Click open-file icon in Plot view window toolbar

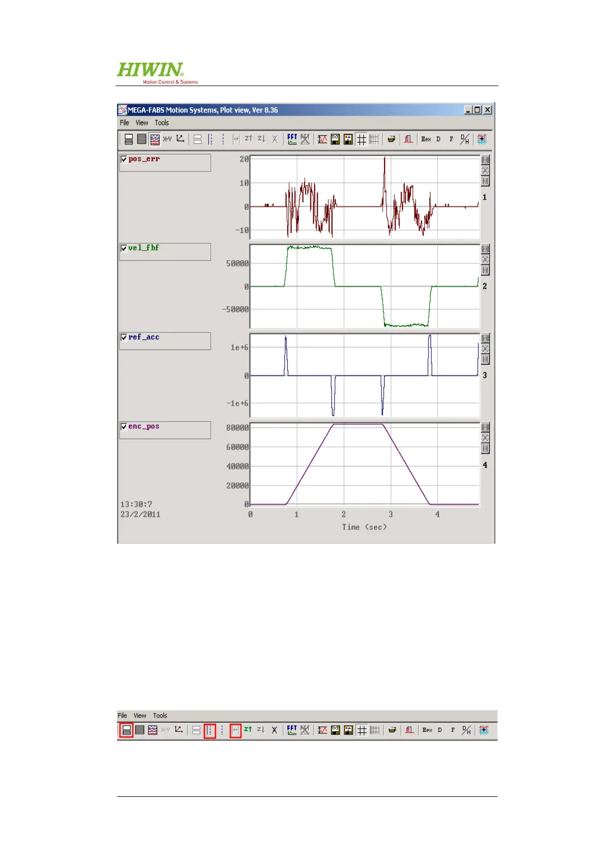pos(392,139)
